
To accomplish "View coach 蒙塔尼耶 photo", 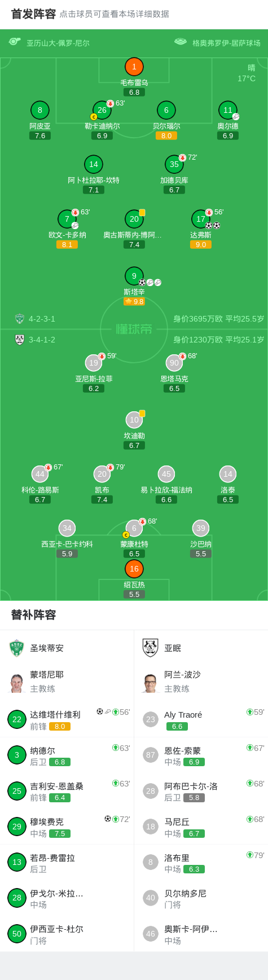I will pyautogui.click(x=17, y=682).
